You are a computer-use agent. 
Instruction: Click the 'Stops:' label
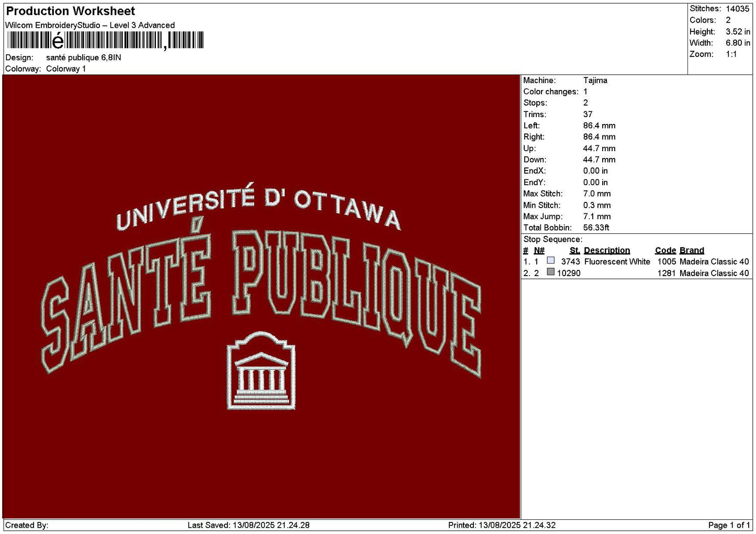point(535,103)
